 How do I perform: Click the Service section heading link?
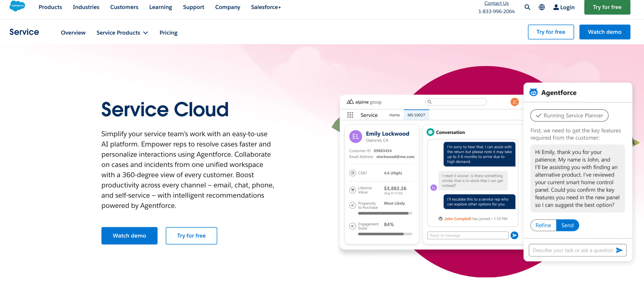point(24,32)
